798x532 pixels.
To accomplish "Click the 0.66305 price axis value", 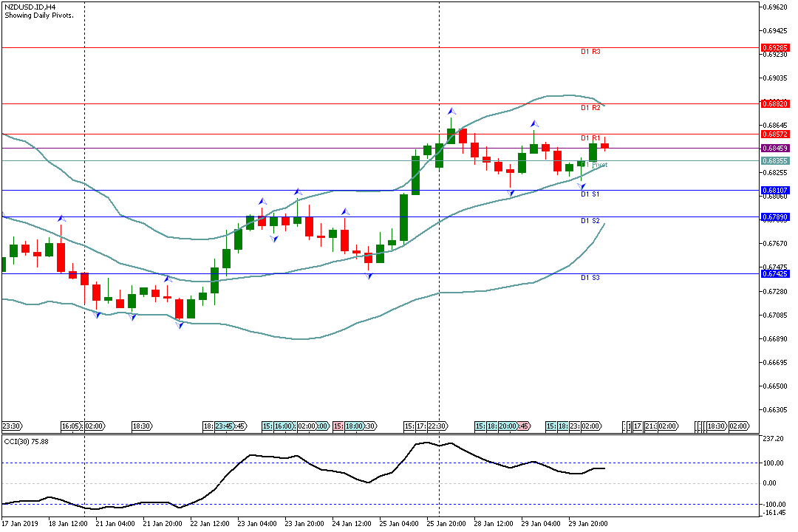I will point(774,410).
